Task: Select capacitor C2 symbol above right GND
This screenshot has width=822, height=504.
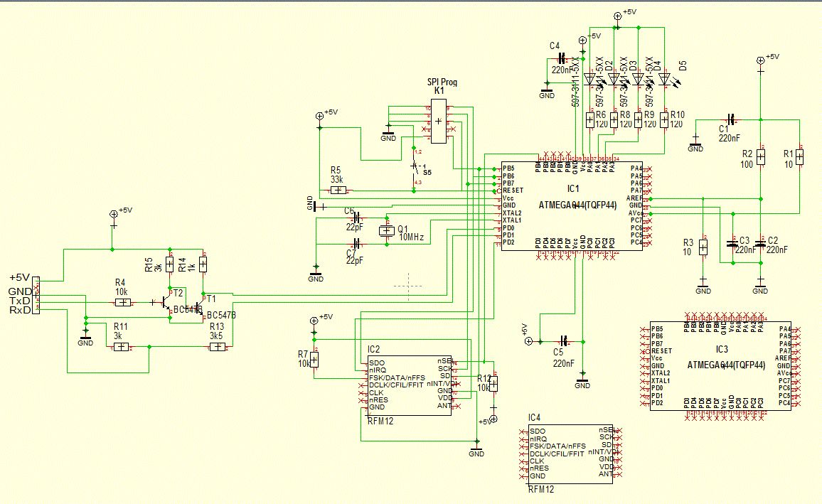Action: pos(761,244)
